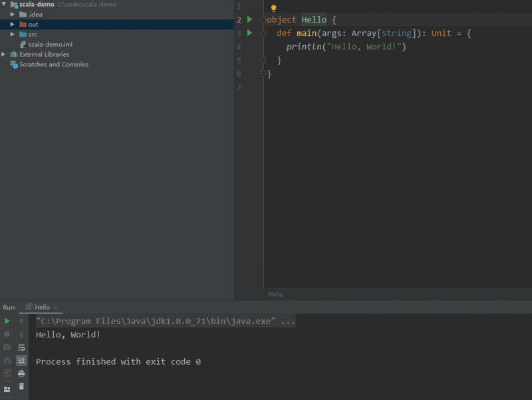The image size is (532, 400).
Task: Click the Up the Stack Trace arrow
Action: pos(21,321)
